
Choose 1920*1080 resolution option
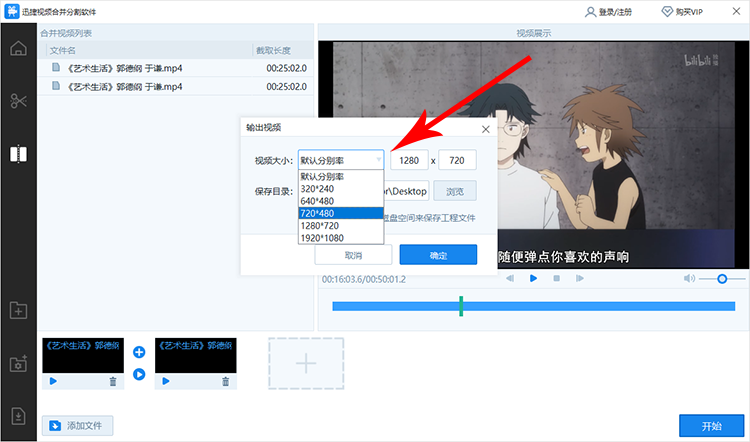(341, 238)
